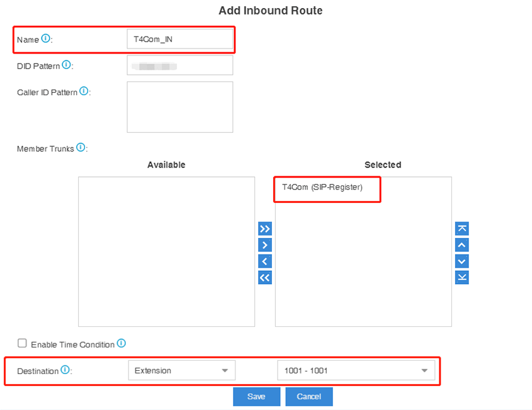The width and height of the screenshot is (532, 410).
Task: Remove all trunks with double-left arrow
Action: [x=265, y=278]
